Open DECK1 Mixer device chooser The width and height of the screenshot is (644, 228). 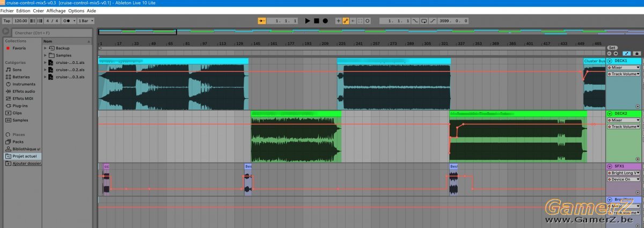pyautogui.click(x=624, y=68)
